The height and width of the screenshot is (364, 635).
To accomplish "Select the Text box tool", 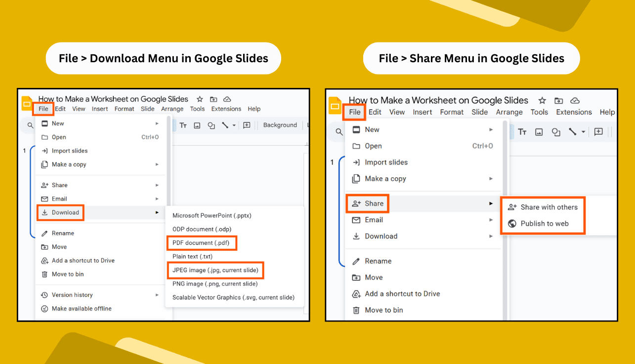I will [x=183, y=125].
